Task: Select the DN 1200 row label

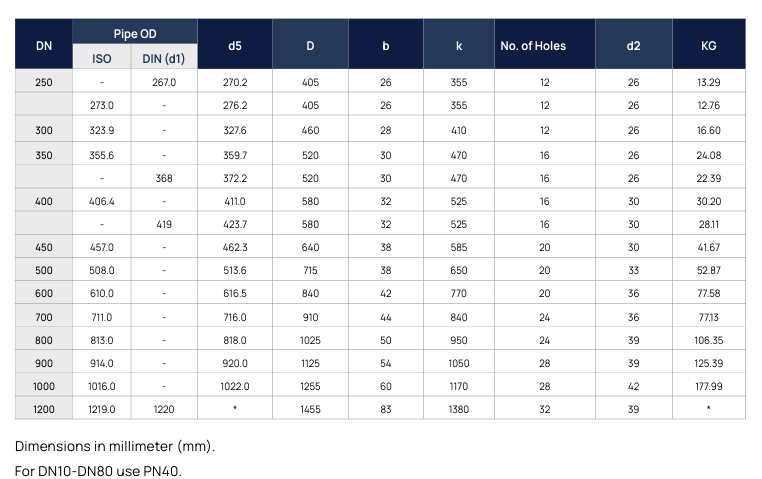Action: pos(44,409)
